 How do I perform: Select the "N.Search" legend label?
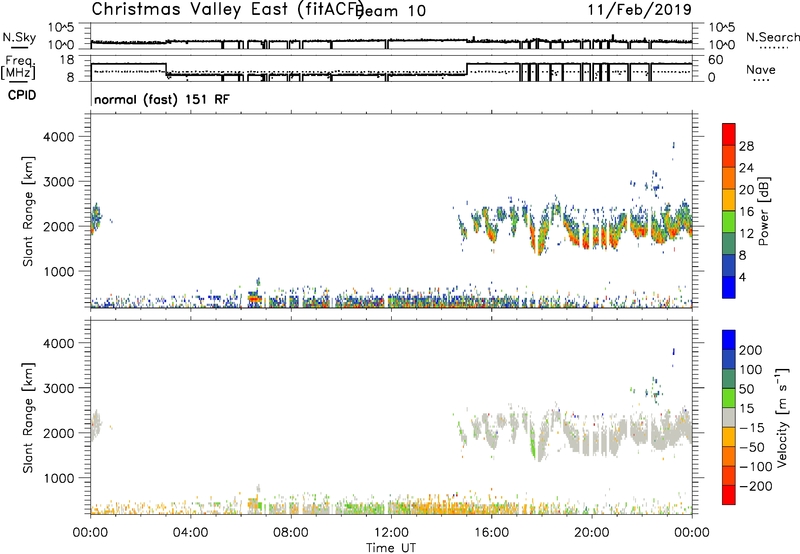coord(772,37)
